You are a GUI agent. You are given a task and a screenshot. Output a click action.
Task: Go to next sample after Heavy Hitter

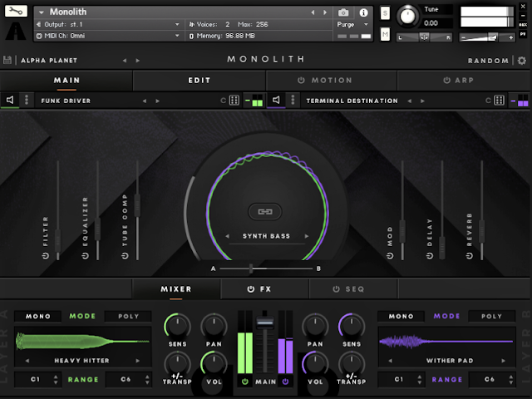coord(138,361)
